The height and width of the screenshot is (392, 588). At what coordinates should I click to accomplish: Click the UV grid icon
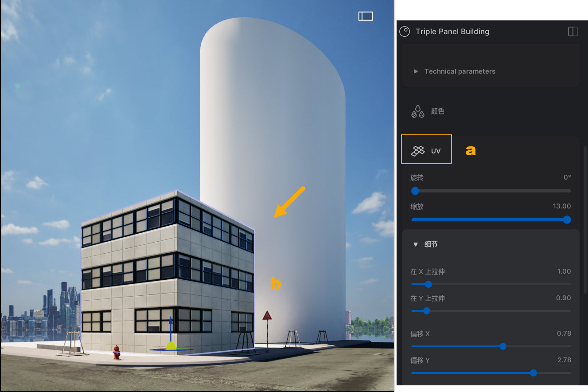pos(417,151)
